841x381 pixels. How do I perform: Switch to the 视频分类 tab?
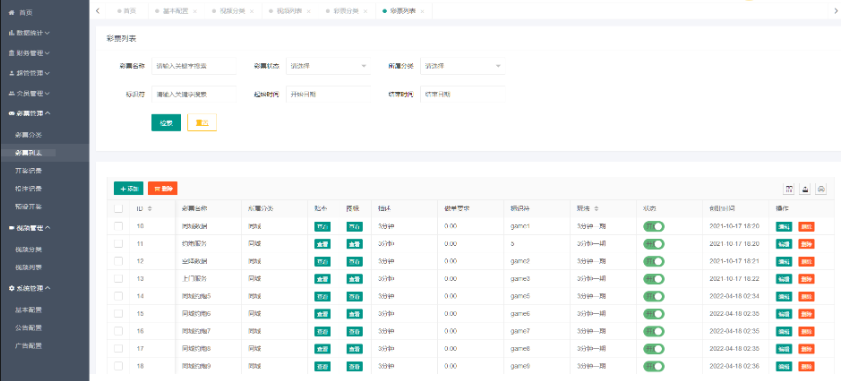tap(232, 11)
